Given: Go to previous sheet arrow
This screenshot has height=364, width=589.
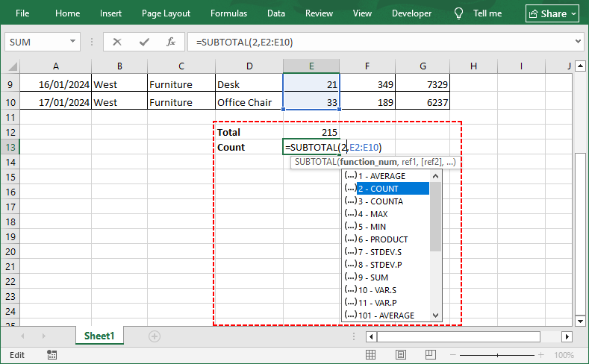Looking at the screenshot, I should click(x=22, y=336).
